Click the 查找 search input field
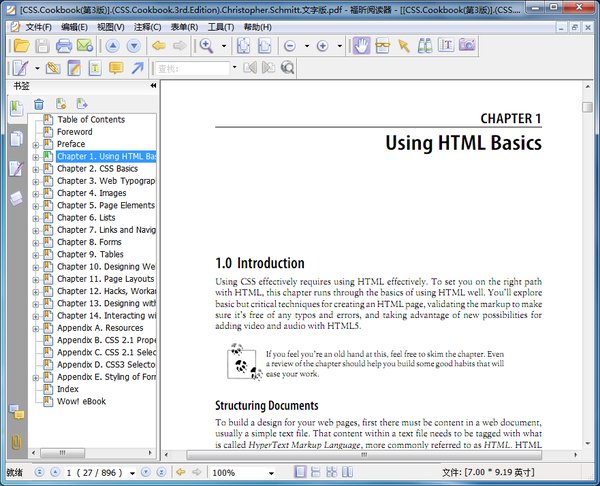Viewport: 600px width, 486px height. 192,68
